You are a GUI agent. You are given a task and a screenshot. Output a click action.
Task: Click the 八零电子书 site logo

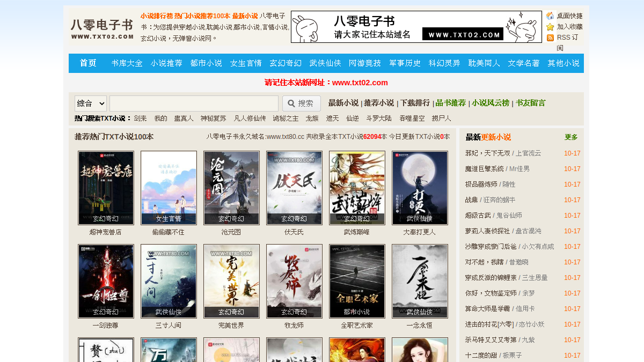(x=102, y=28)
